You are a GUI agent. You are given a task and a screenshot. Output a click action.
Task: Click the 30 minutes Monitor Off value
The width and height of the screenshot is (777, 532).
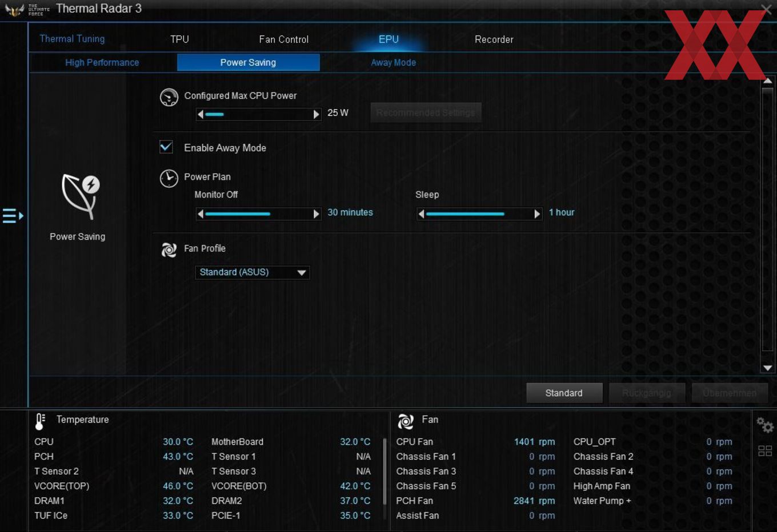click(x=350, y=212)
